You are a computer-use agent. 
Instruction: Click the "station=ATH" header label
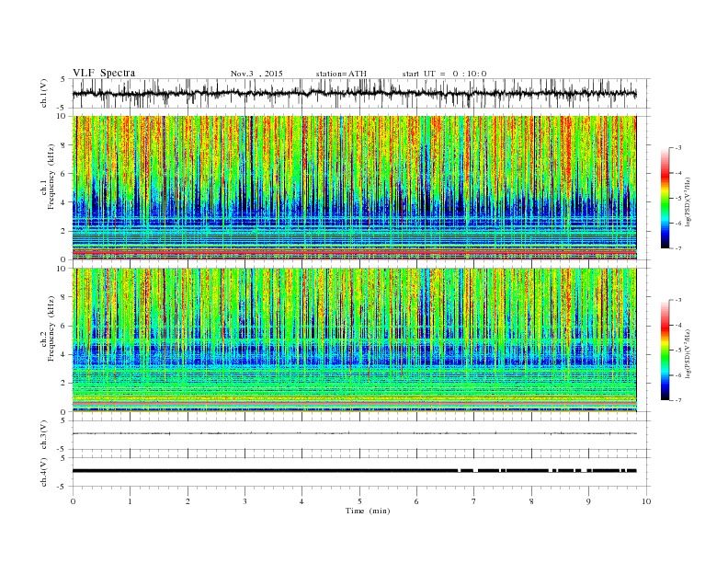tap(341, 74)
